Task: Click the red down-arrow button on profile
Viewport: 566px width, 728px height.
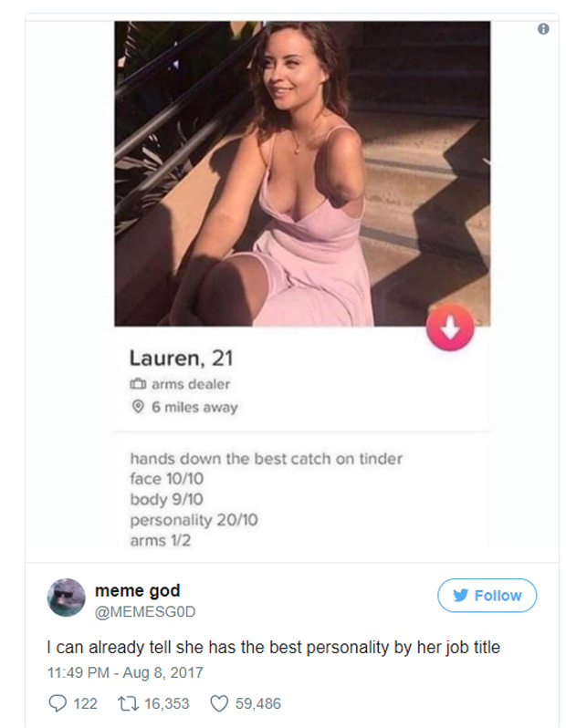Action: pos(450,328)
